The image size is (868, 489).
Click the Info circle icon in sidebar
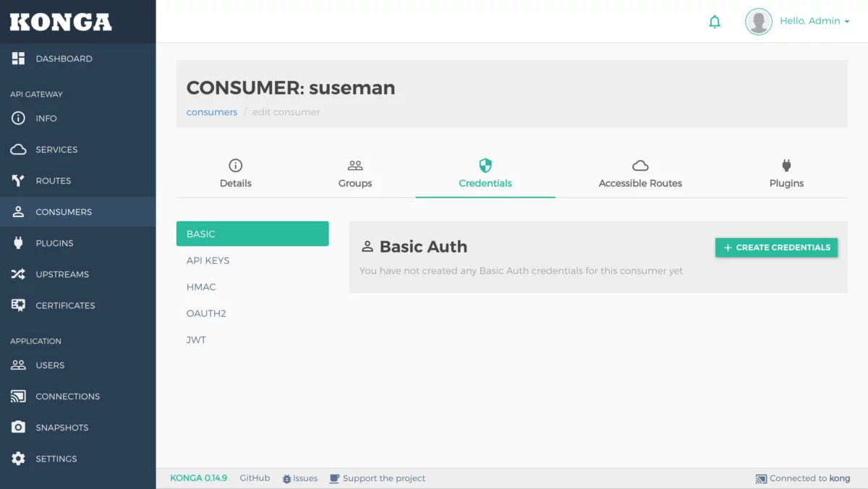click(18, 118)
